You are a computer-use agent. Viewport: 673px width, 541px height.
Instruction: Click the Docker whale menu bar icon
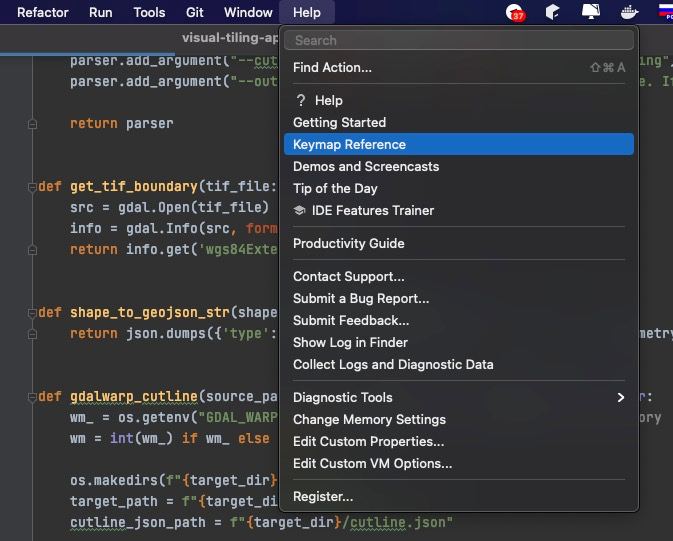[x=629, y=12]
